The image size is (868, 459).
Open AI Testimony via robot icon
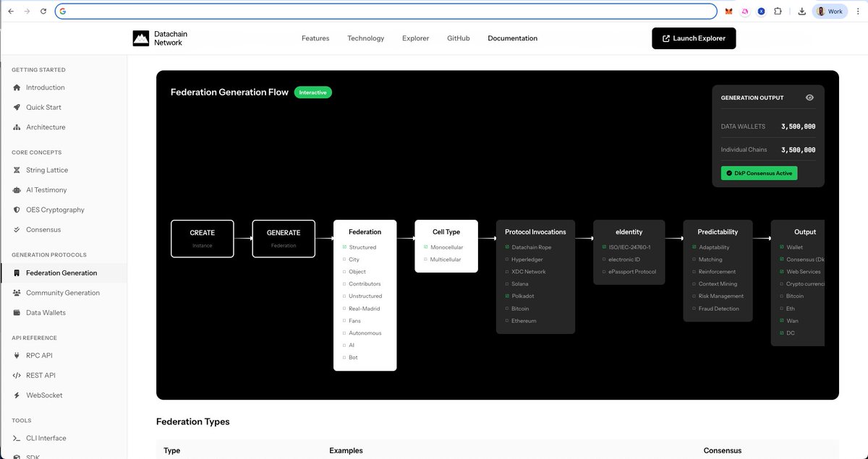point(17,190)
